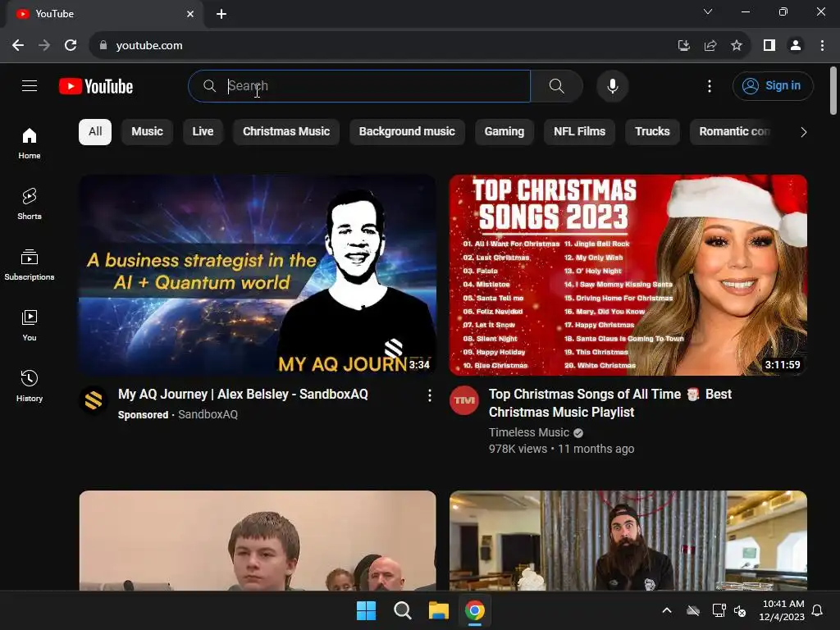840x630 pixels.
Task: Click the Timeless Music channel avatar
Action: 464,400
